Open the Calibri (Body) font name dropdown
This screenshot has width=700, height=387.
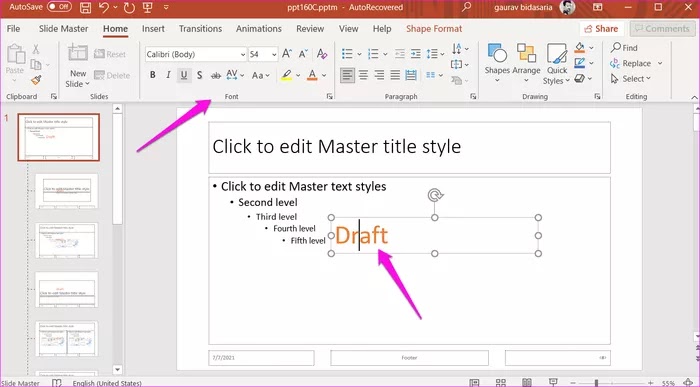tap(196, 54)
